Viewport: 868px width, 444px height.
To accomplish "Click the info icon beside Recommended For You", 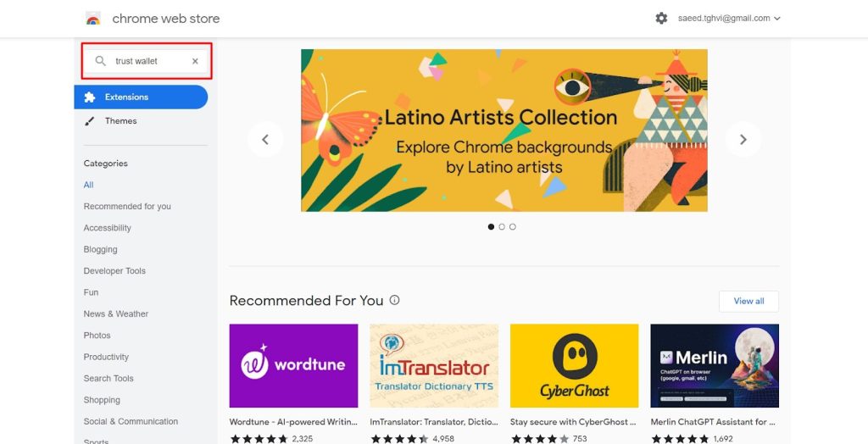I will [x=394, y=300].
